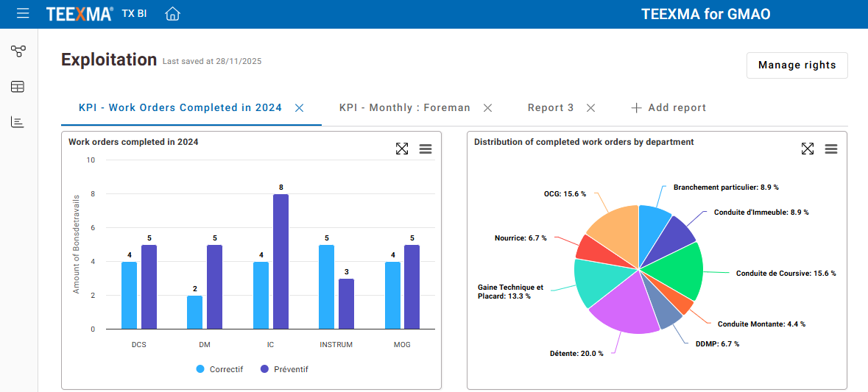868x392 pixels.
Task: Open the chart view sidebar icon
Action: [18, 122]
